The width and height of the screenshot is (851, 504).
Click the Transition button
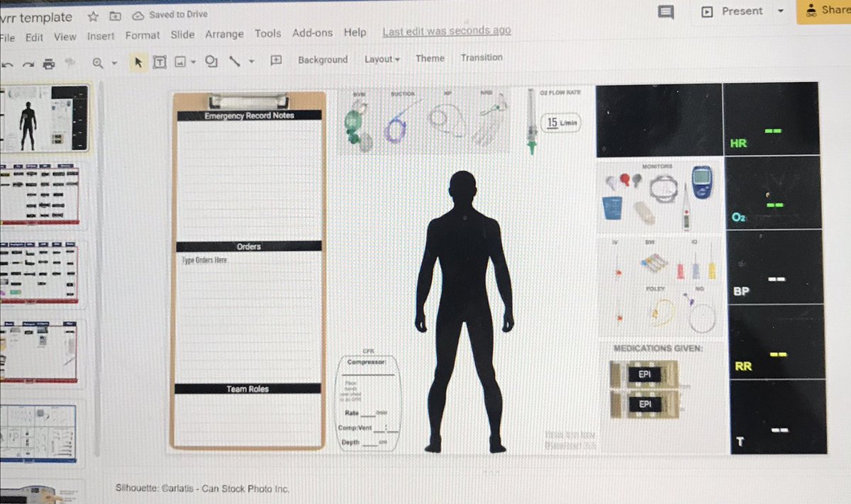pyautogui.click(x=482, y=57)
